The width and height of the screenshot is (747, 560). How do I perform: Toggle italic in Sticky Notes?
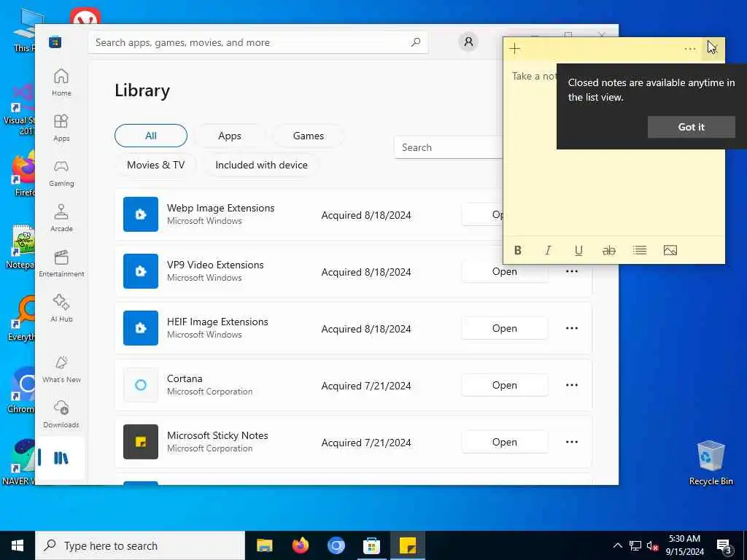[548, 251]
